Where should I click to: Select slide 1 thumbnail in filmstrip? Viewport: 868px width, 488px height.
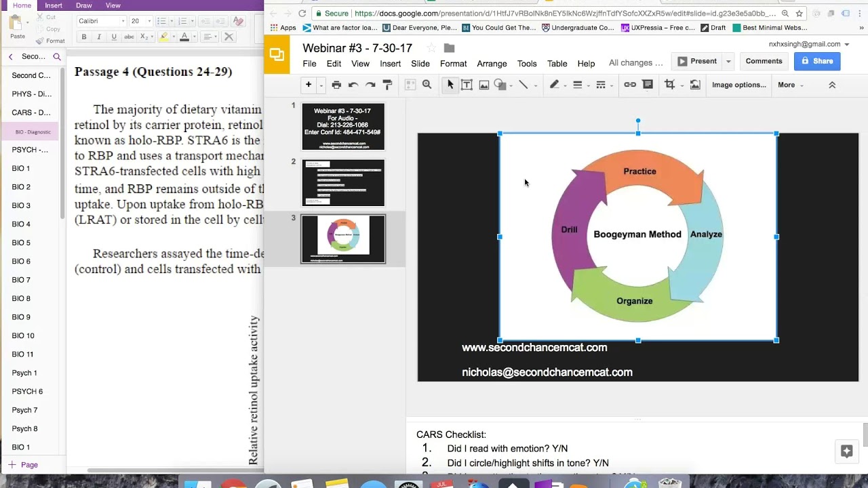(343, 127)
